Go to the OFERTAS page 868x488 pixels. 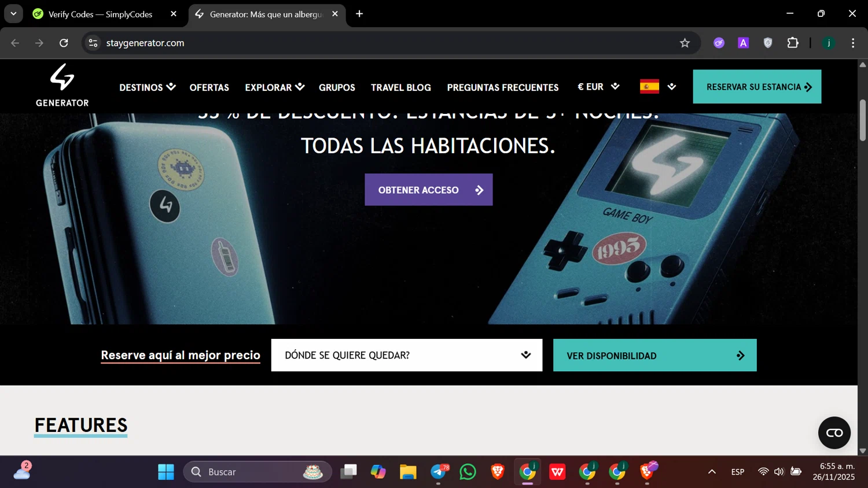(209, 87)
